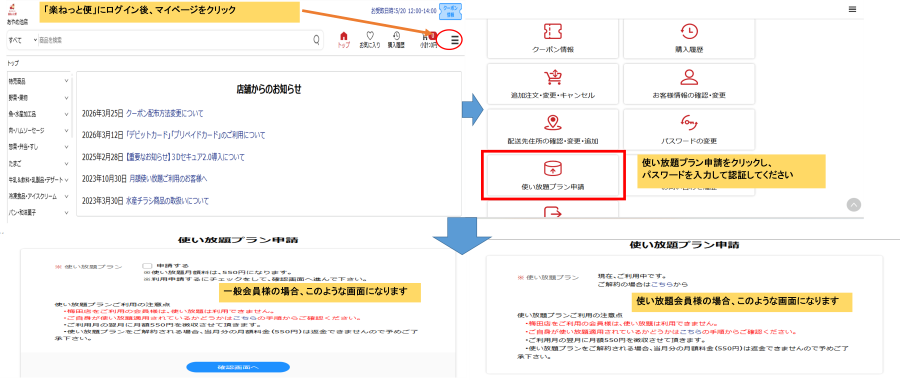Viewport: 900px width, 380px height.
Task: Open 配送先住所の確認・変更・追加 card
Action: pos(553,129)
